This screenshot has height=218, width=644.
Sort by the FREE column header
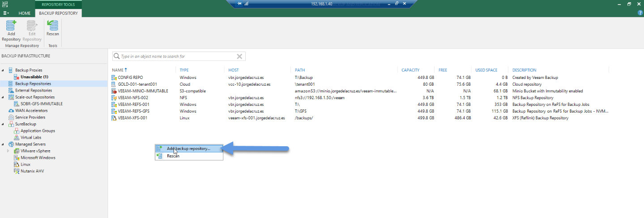tap(443, 70)
